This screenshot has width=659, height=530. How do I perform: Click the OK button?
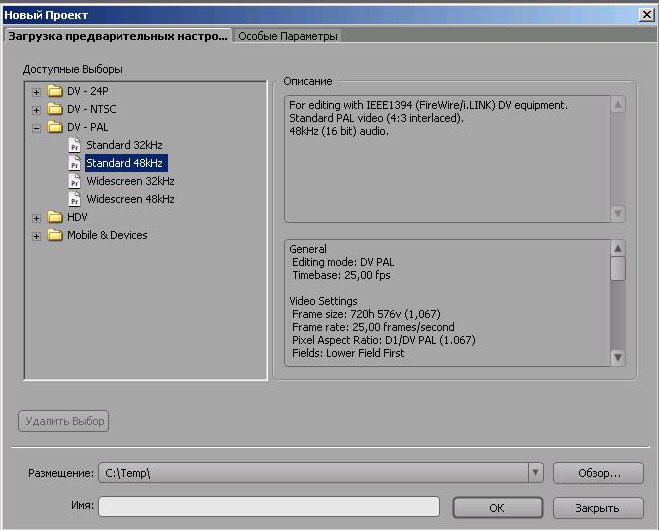click(x=497, y=508)
